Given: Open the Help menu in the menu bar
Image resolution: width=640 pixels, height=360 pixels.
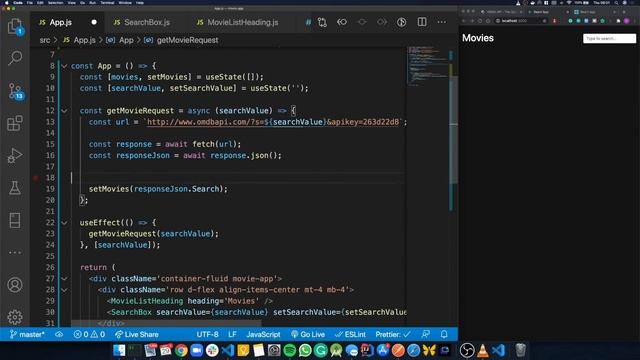Looking at the screenshot, I should pos(140,3).
